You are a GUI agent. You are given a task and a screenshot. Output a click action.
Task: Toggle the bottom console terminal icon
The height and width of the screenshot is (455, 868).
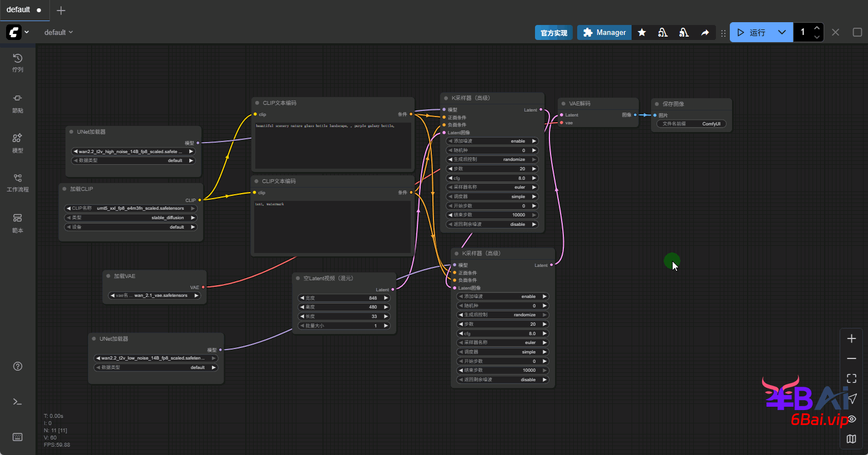click(18, 402)
